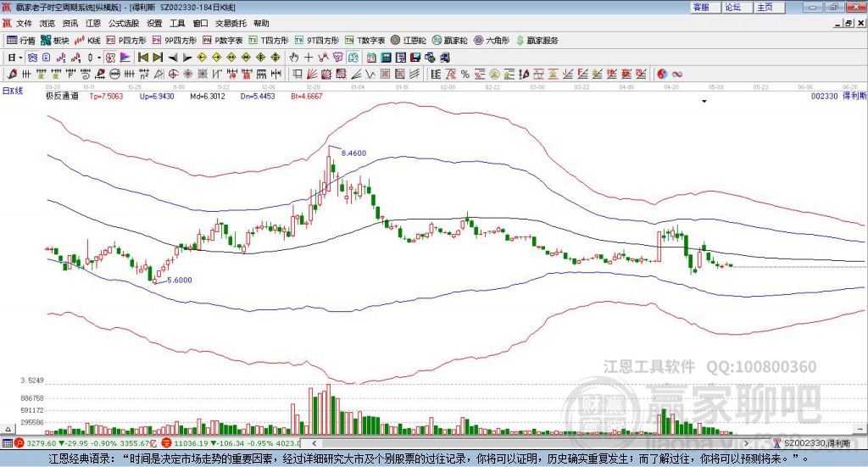Open the 帮助 menu
The image size is (868, 467).
(x=261, y=23)
